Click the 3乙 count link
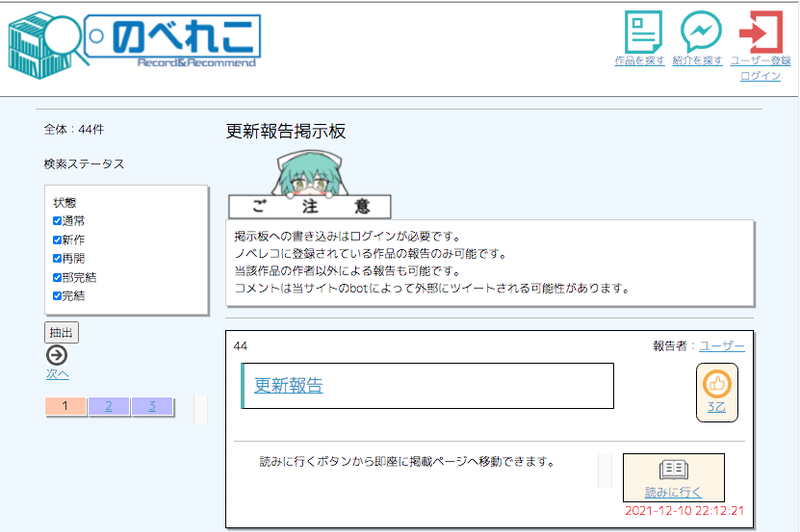 [716, 407]
